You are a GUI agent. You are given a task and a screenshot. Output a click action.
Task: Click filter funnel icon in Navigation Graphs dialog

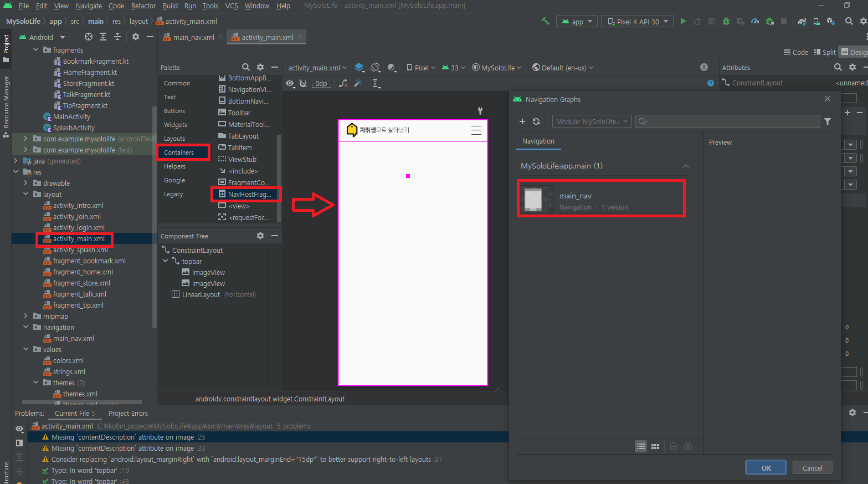point(828,121)
